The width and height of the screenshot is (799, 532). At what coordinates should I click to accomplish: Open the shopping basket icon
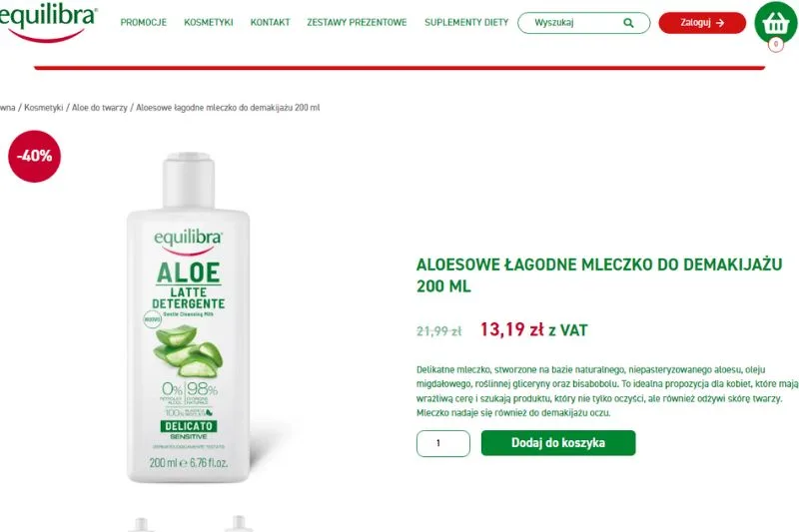tap(776, 22)
